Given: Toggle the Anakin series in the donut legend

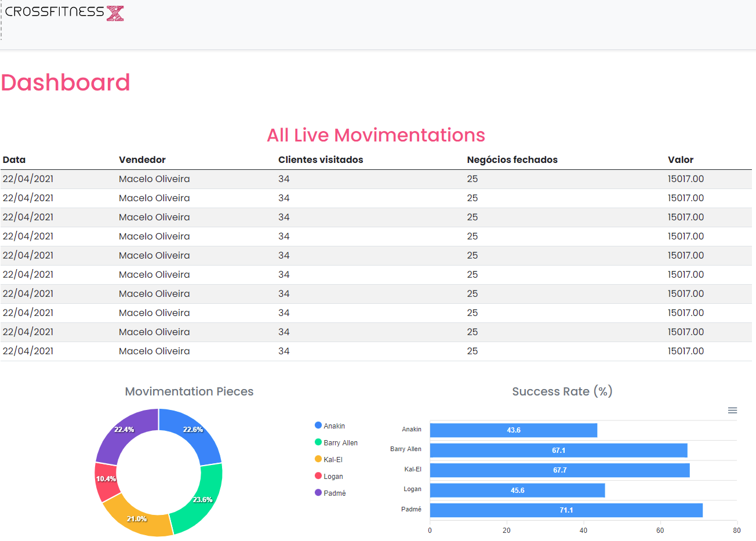Looking at the screenshot, I should click(x=330, y=426).
